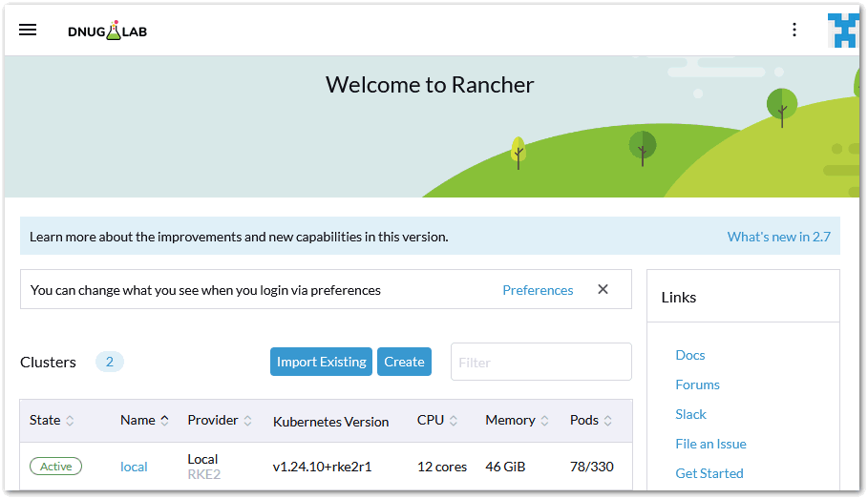Image resolution: width=868 pixels, height=499 pixels.
Task: Open the hamburger navigation menu
Action: pos(28,30)
